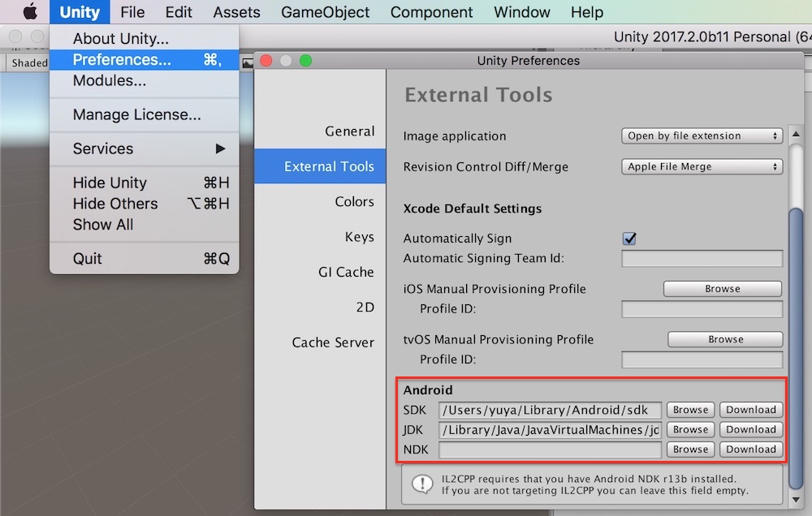Image resolution: width=812 pixels, height=516 pixels.
Task: Browse for Android NDK path
Action: (x=690, y=449)
